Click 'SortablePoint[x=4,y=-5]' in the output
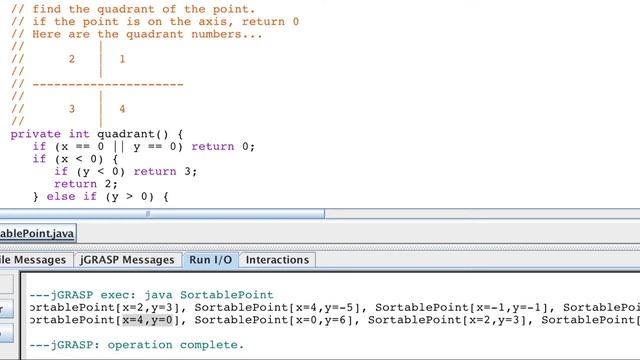The height and width of the screenshot is (360, 640). (x=277, y=308)
